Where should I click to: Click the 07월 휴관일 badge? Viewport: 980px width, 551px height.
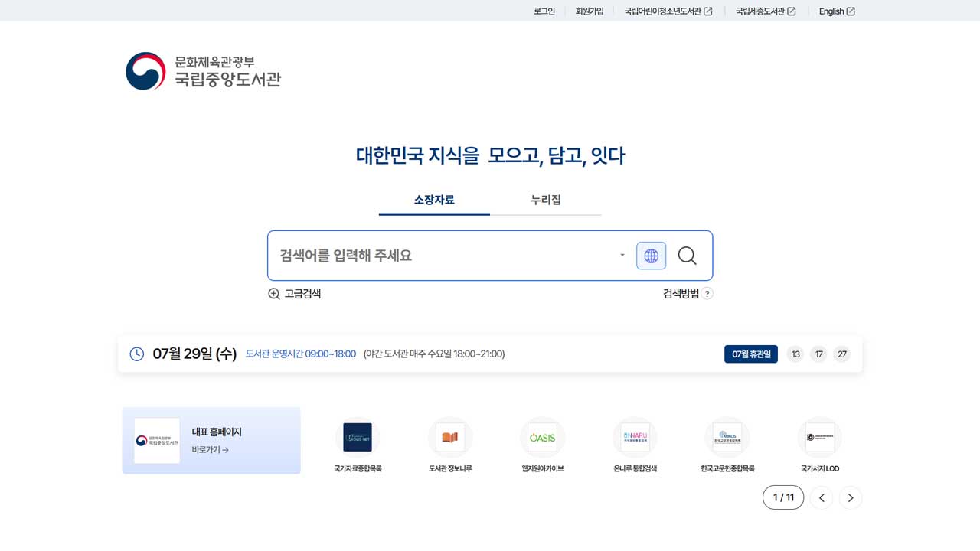(x=751, y=354)
